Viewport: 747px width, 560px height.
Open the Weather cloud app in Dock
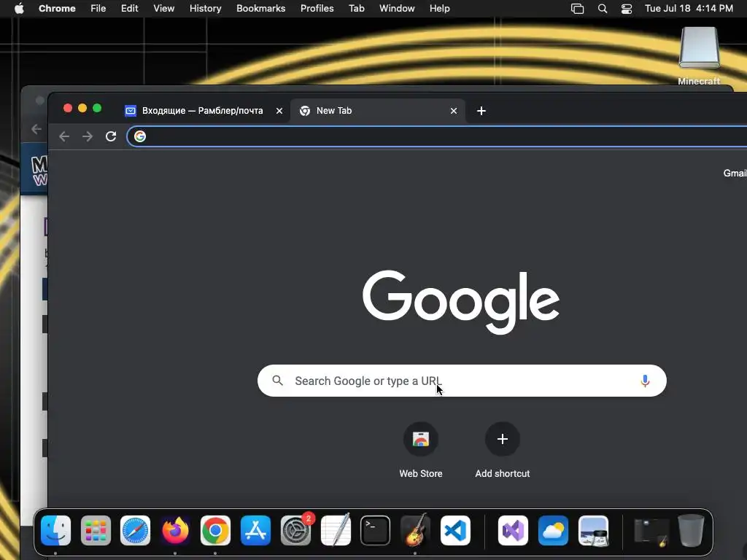(x=553, y=531)
